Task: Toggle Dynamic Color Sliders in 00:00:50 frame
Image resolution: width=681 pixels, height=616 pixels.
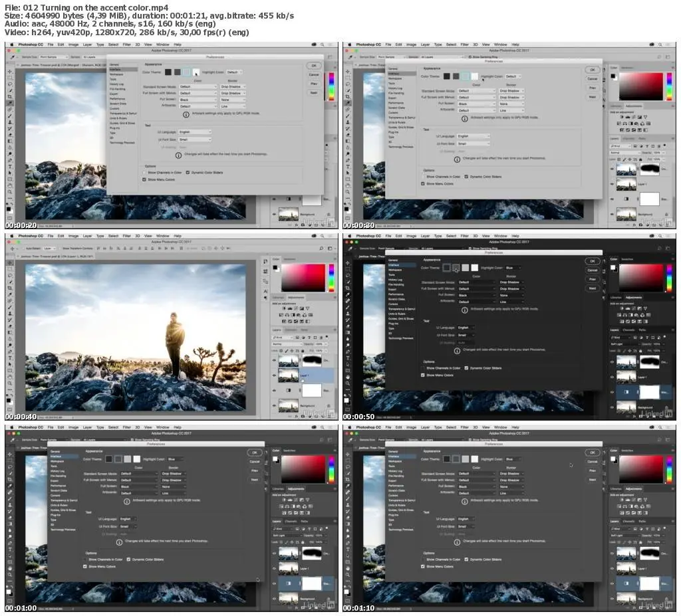Action: (466, 368)
